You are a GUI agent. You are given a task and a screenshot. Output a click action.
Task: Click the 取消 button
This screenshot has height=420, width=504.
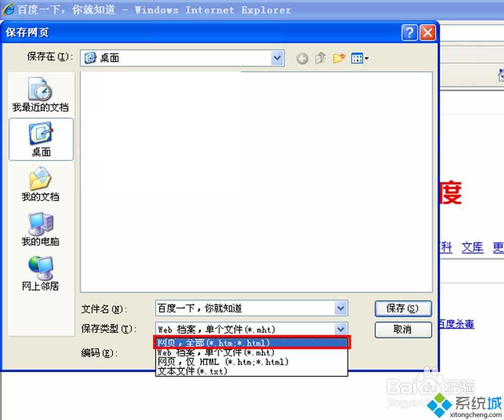[403, 329]
